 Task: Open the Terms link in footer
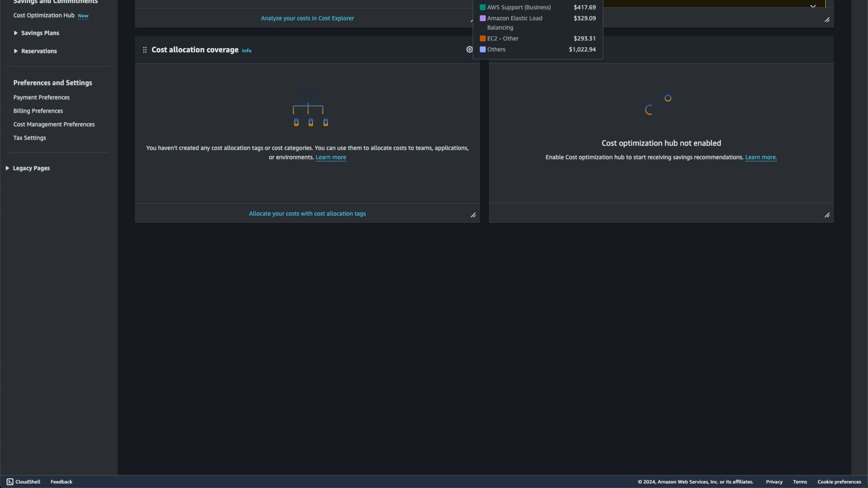(x=800, y=482)
